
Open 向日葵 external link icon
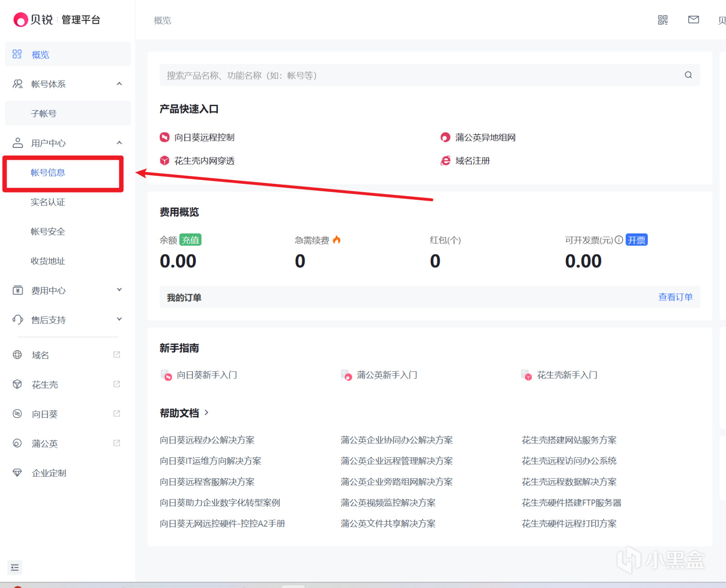coord(116,414)
